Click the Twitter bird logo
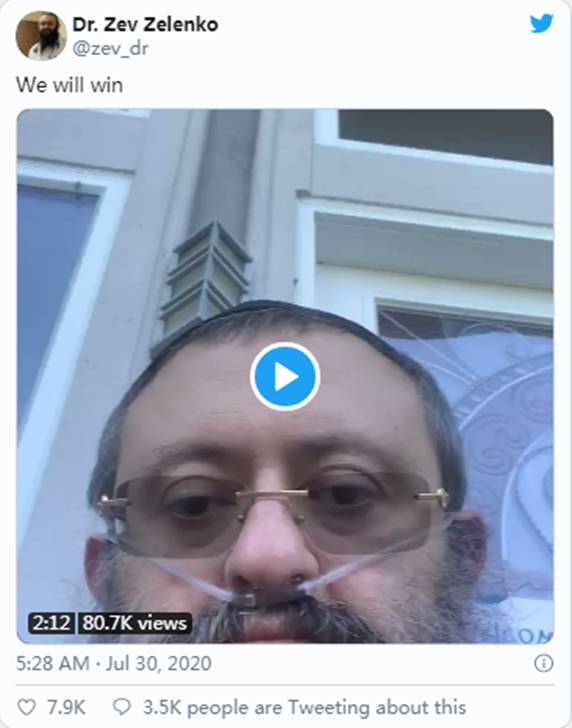This screenshot has width=572, height=728. click(x=541, y=23)
